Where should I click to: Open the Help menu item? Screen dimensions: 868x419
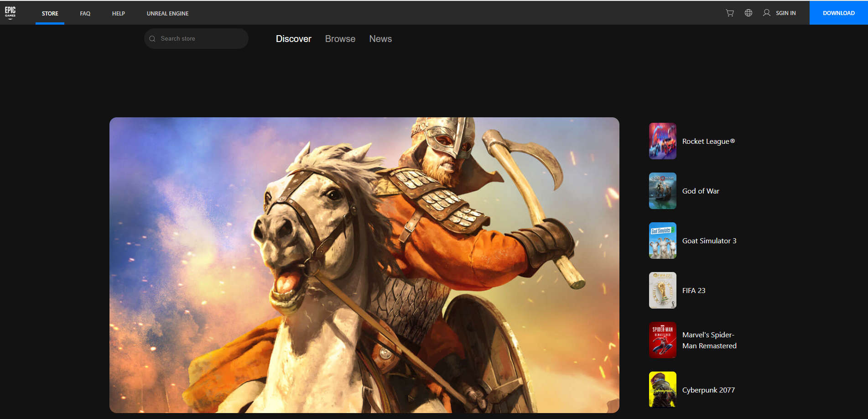point(119,13)
